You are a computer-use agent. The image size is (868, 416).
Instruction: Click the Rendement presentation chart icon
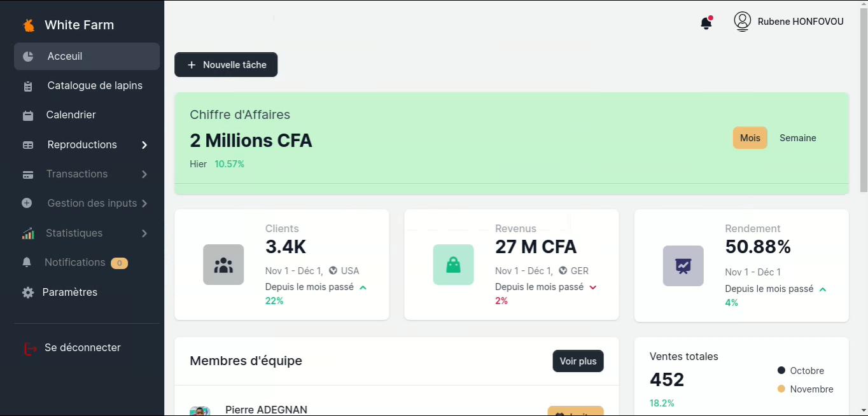click(683, 266)
